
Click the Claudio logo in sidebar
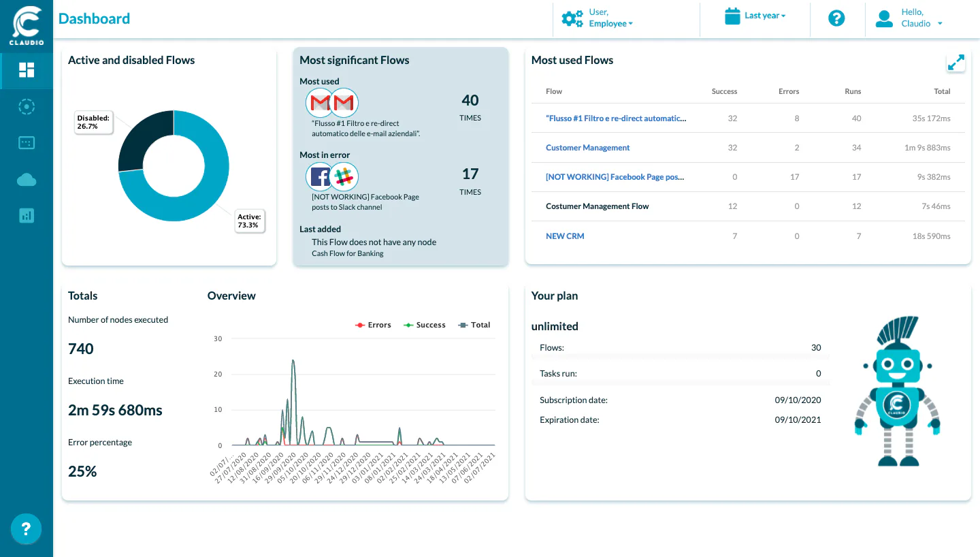27,26
